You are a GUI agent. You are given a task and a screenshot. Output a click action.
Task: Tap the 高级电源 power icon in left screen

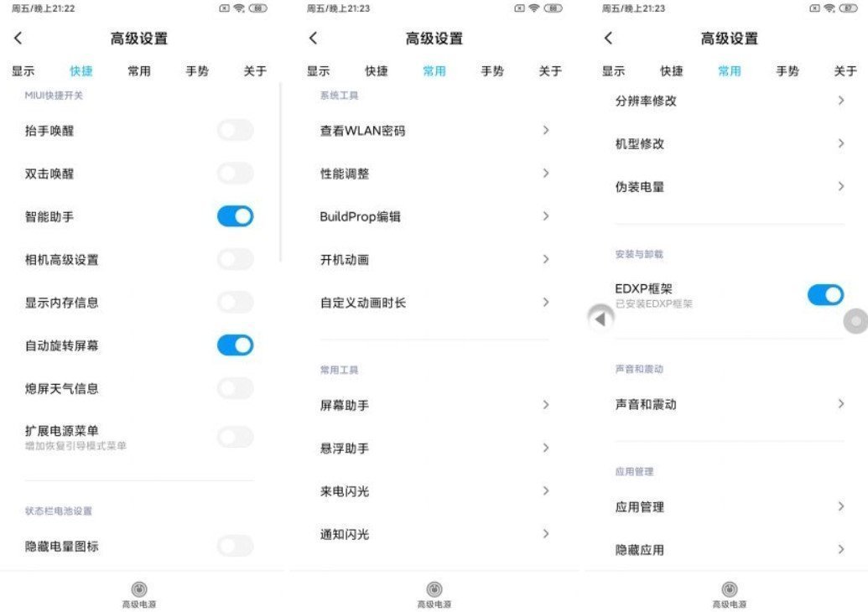tap(139, 589)
